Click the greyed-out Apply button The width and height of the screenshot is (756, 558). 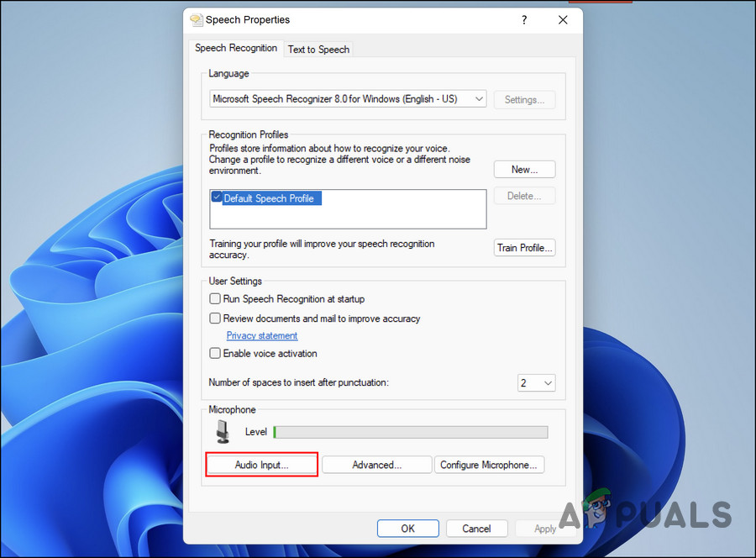point(545,529)
